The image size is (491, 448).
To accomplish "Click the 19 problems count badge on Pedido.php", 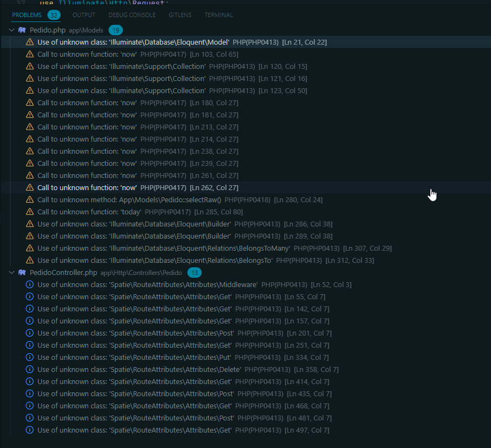I will (116, 30).
